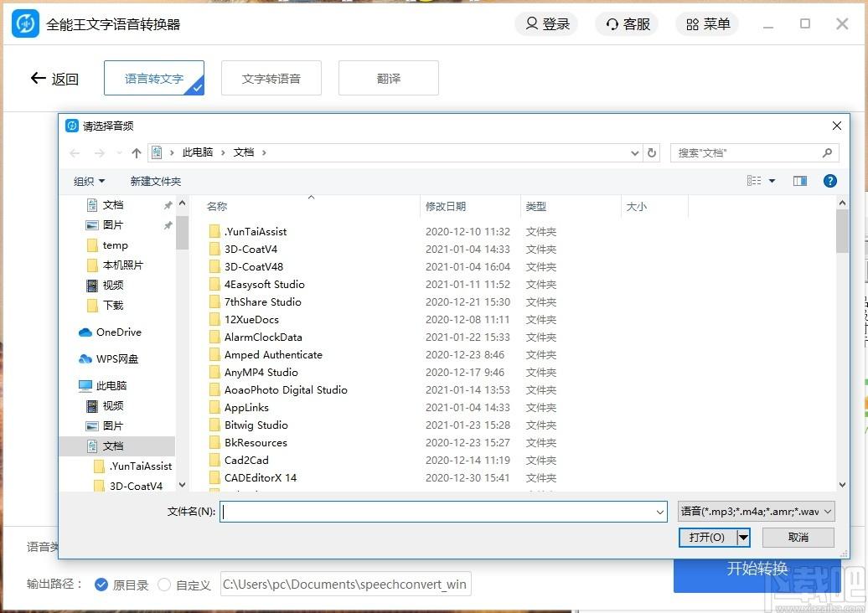This screenshot has height=613, width=868.
Task: Select the 12XueDocs folder
Action: (x=251, y=320)
